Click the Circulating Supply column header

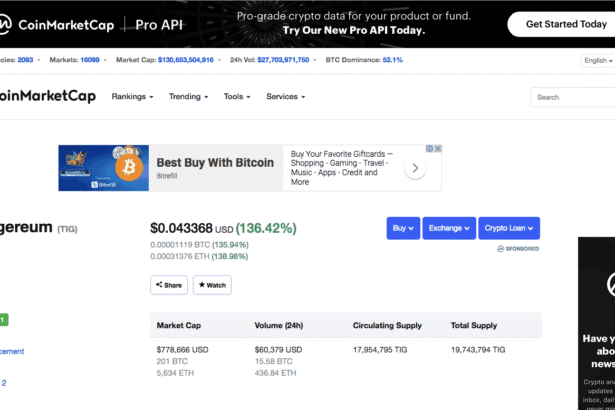tap(387, 325)
